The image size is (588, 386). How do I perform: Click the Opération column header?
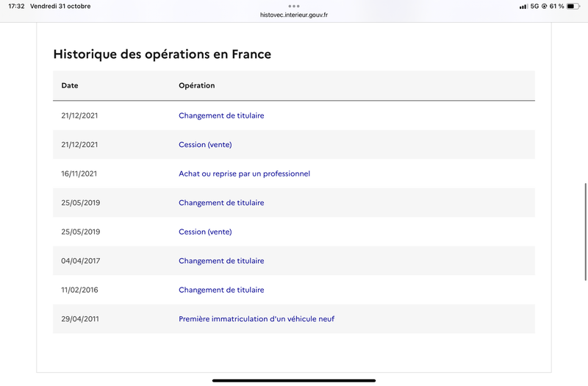[197, 85]
